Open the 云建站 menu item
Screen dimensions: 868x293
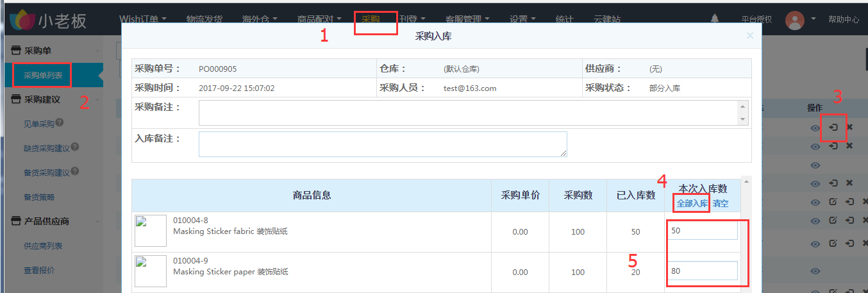[x=607, y=19]
